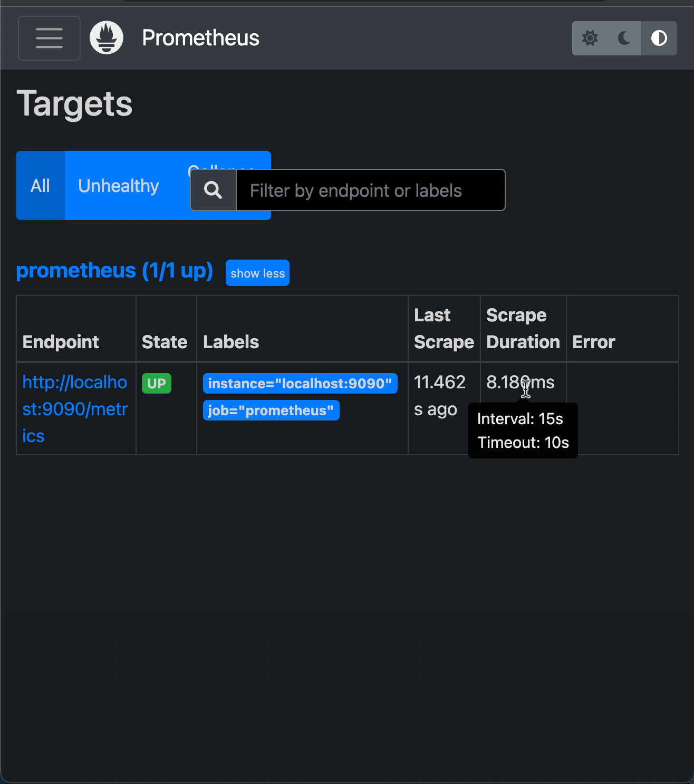Toggle the Unhealthy targets filter
Screen dimensions: 694x784
[118, 185]
